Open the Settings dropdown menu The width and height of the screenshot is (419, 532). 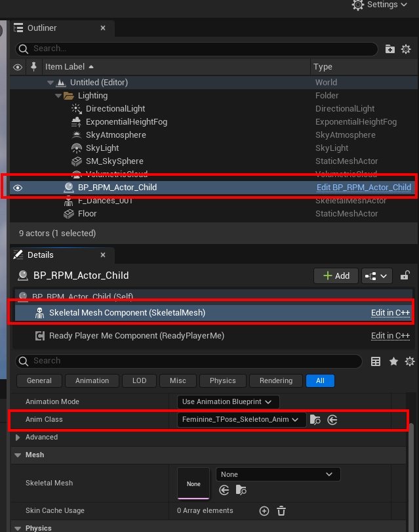tap(379, 5)
